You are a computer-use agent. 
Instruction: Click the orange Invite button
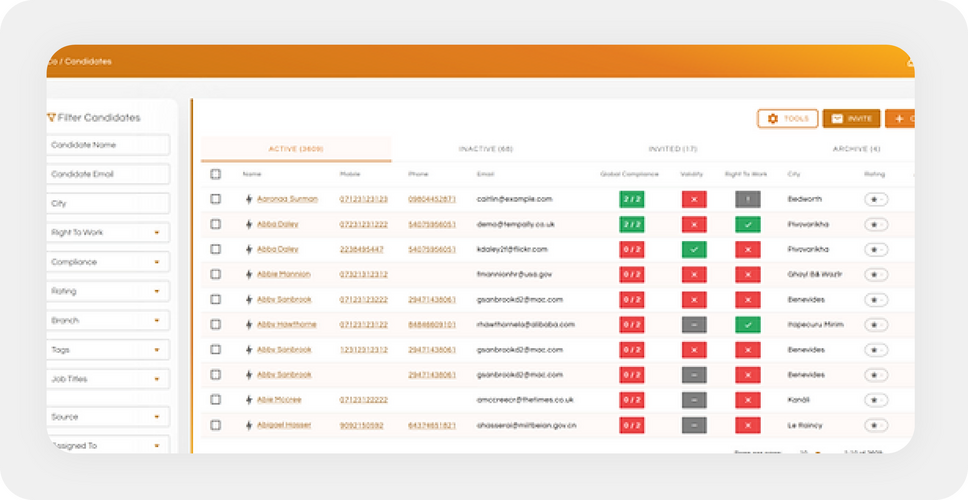(x=851, y=119)
